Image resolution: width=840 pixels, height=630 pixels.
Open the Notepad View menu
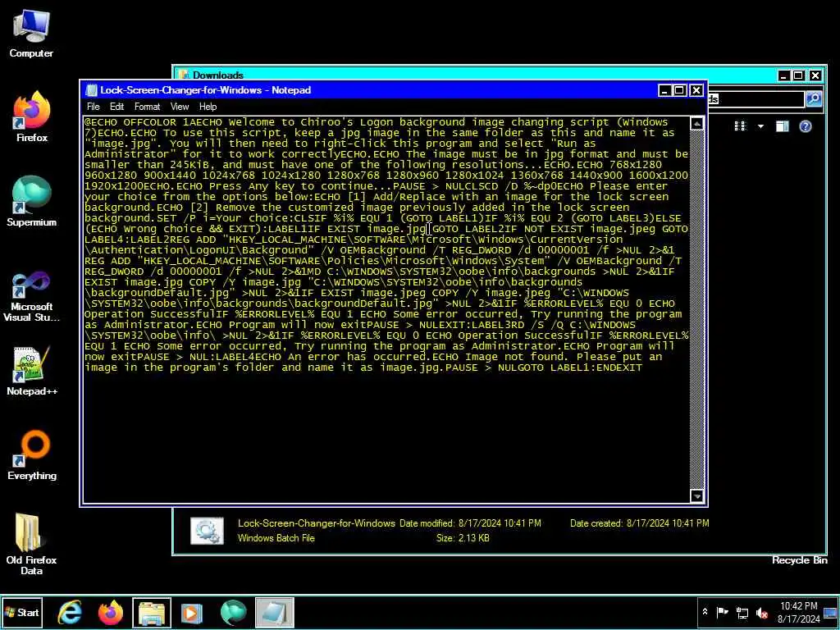point(180,107)
